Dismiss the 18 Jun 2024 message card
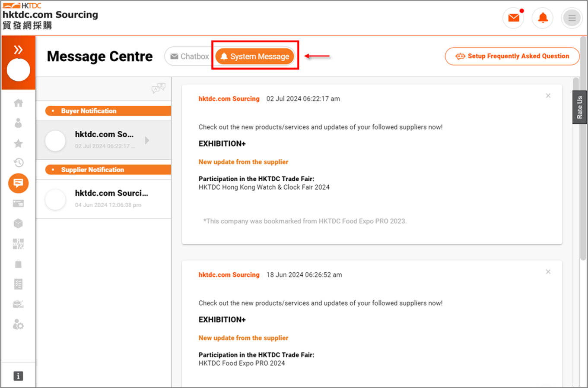 (548, 271)
